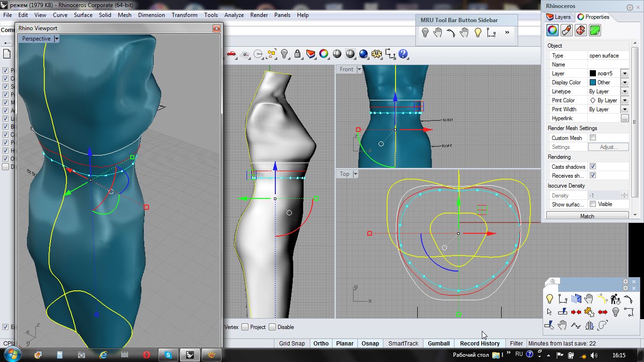Open the Perspective viewport title dropdown arrow
Viewport: 644px width, 362px height.
click(x=57, y=39)
